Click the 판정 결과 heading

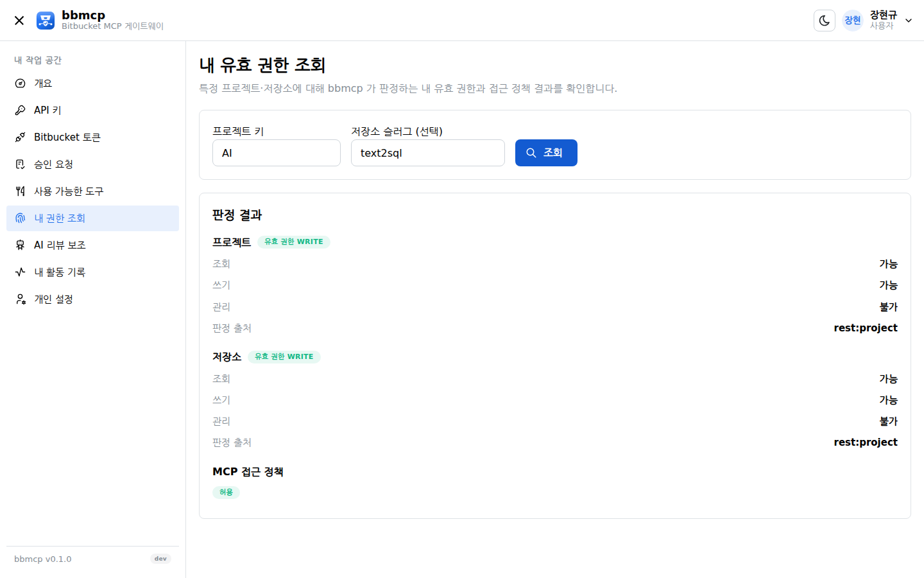(237, 215)
